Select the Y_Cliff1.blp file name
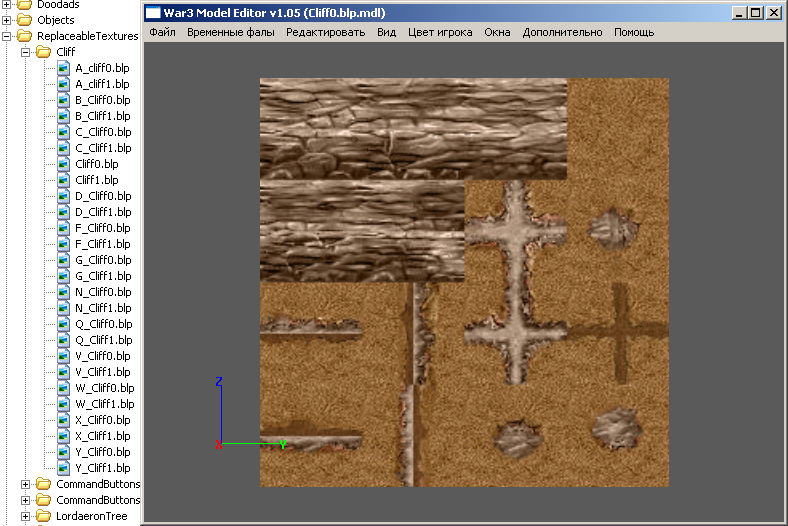 [x=103, y=468]
